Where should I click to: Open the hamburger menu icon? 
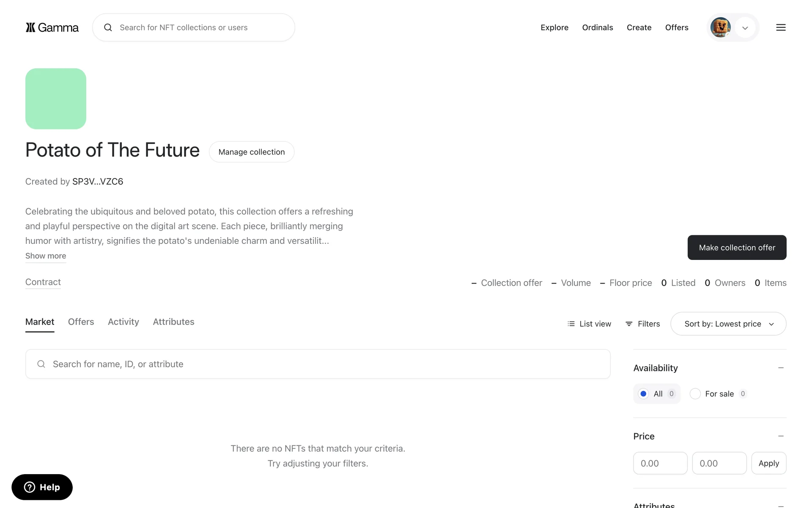781,28
